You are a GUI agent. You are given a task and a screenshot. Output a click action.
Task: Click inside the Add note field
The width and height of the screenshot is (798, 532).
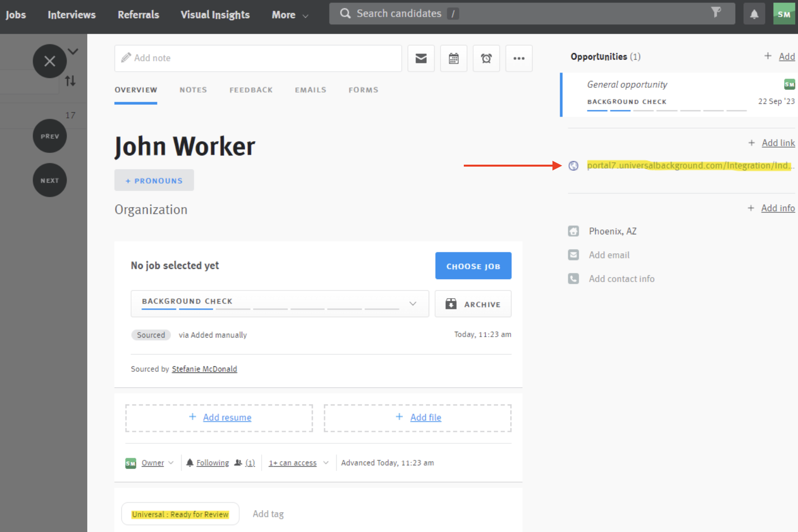pyautogui.click(x=258, y=58)
